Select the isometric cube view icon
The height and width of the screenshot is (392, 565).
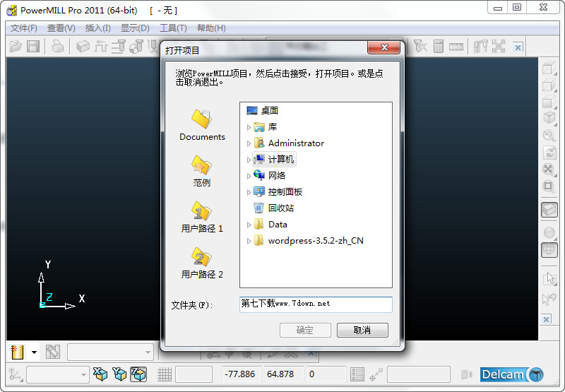click(549, 118)
